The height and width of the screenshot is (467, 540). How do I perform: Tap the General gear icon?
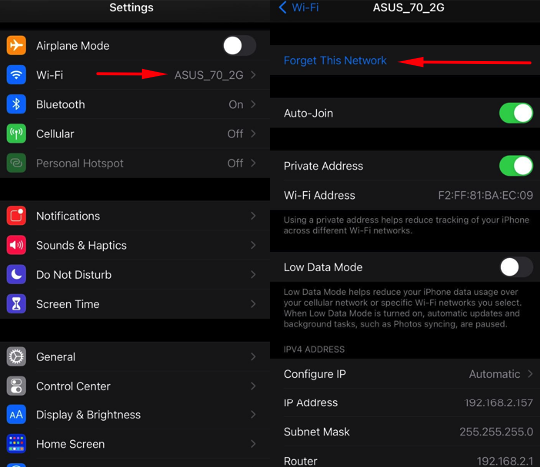coord(16,357)
